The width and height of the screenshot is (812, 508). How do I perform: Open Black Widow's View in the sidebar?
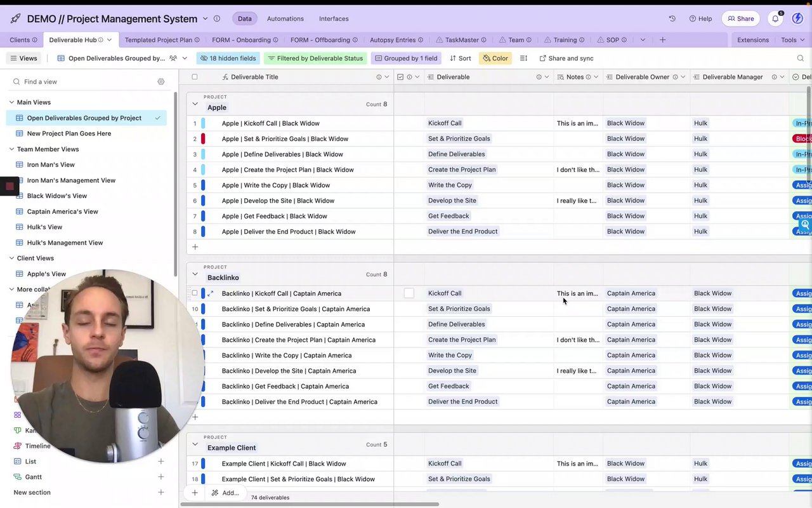[57, 196]
